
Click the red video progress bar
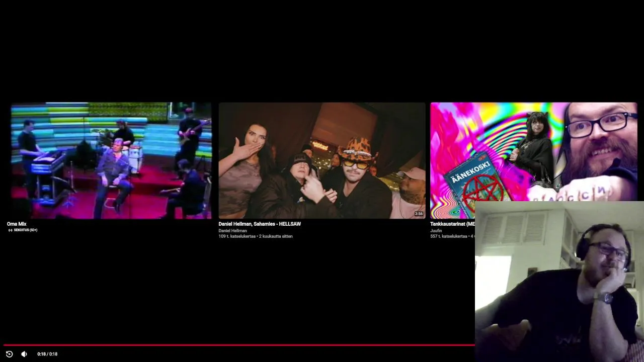click(x=239, y=345)
